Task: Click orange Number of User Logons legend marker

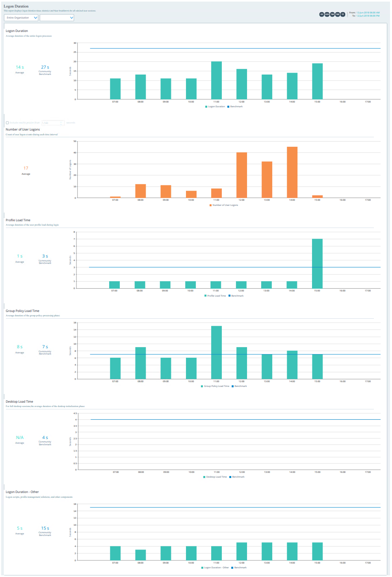Action: tap(210, 205)
